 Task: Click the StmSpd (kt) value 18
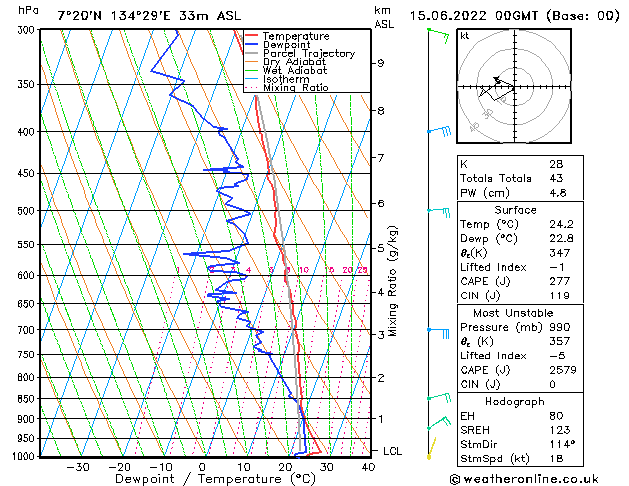556,458
